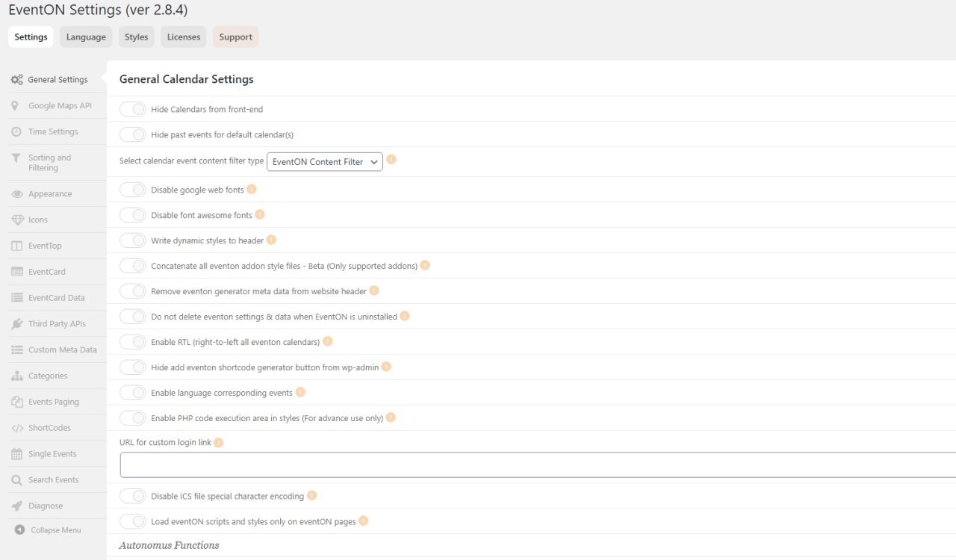Click the Sorting and Filtering funnel icon
Image resolution: width=956 pixels, height=560 pixels.
point(16,158)
